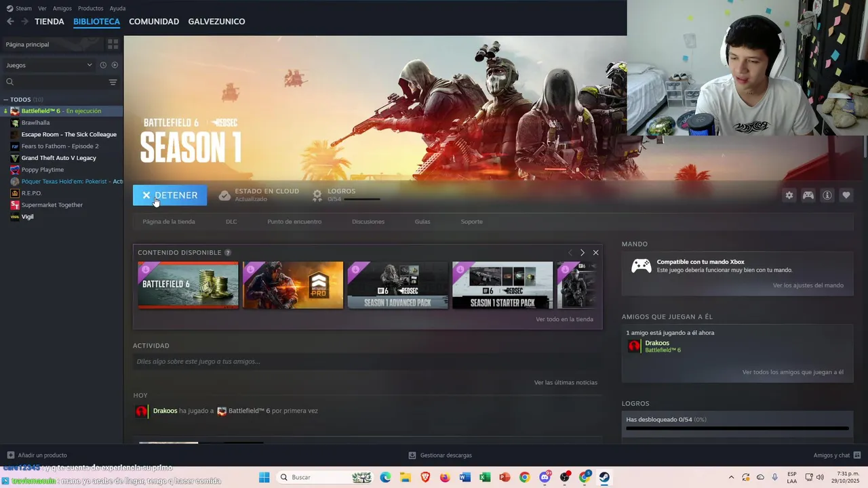The width and height of the screenshot is (868, 488).
Task: Open the Ayuda menu
Action: coord(117,8)
